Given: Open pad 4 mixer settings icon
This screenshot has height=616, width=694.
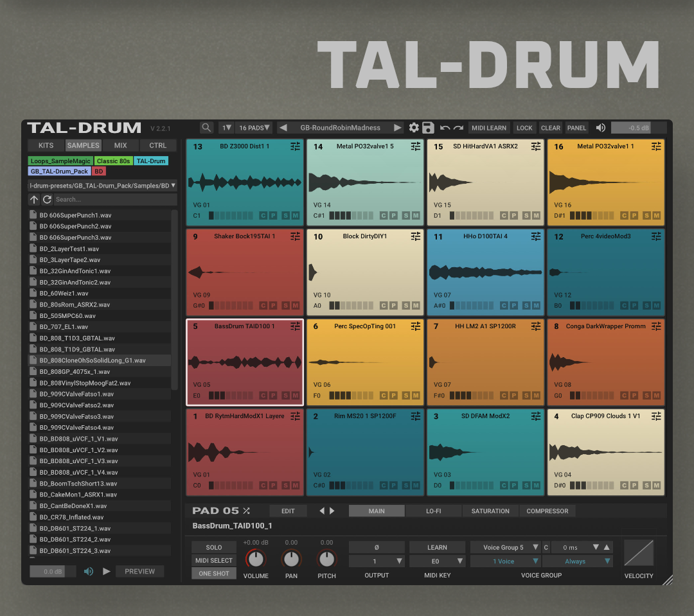Looking at the screenshot, I should pyautogui.click(x=656, y=416).
